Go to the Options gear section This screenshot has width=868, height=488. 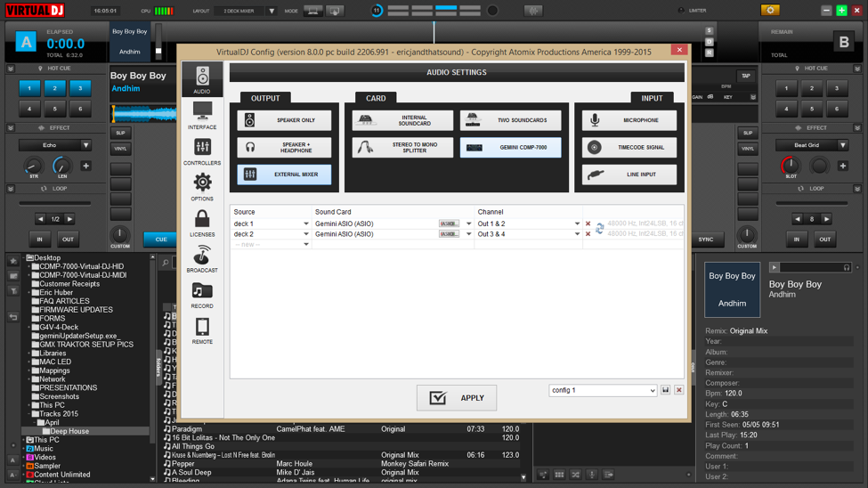coord(202,187)
